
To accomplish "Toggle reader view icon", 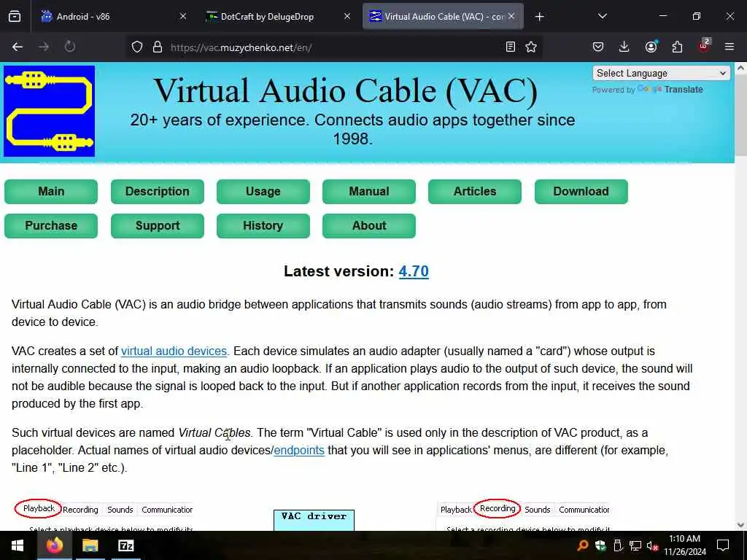I will 510,47.
